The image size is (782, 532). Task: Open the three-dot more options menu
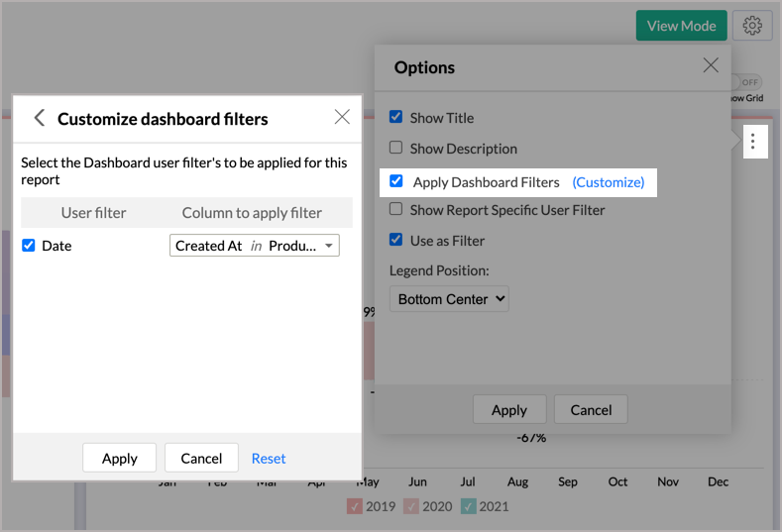click(x=753, y=142)
